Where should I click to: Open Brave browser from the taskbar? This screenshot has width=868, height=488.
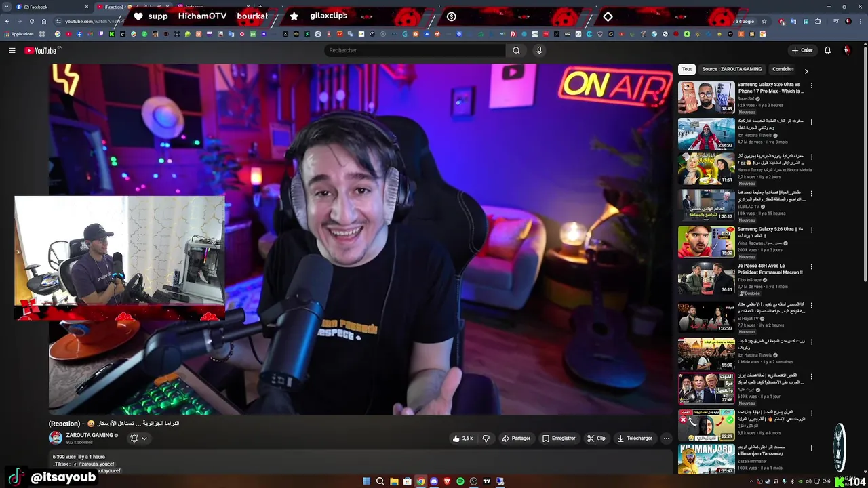[x=447, y=481]
